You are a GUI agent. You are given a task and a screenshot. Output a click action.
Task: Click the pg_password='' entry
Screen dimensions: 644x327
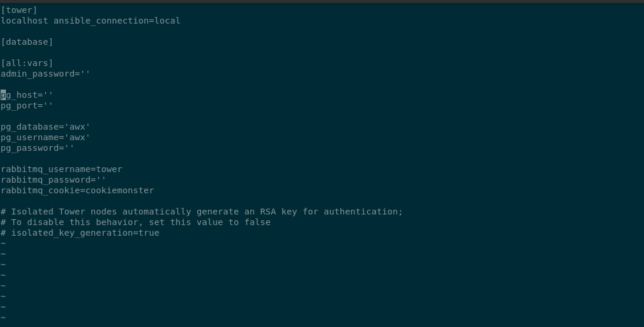(37, 148)
